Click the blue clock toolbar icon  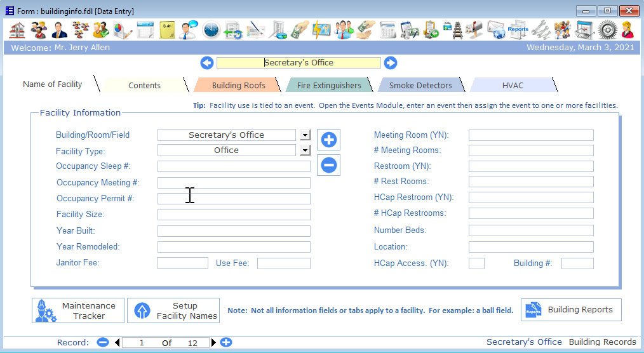click(x=211, y=30)
